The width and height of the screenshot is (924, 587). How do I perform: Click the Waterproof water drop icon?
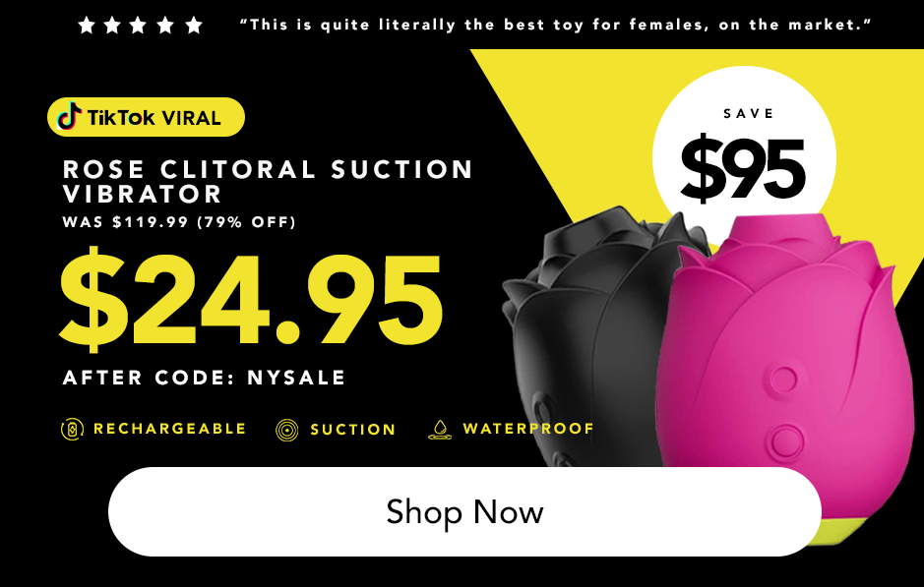(x=440, y=430)
